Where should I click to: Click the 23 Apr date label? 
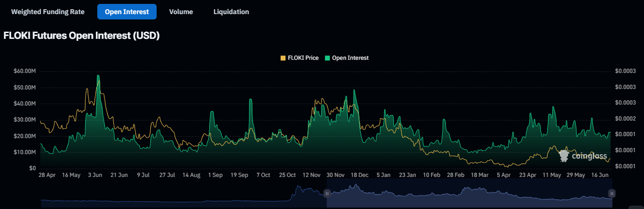coord(527,175)
